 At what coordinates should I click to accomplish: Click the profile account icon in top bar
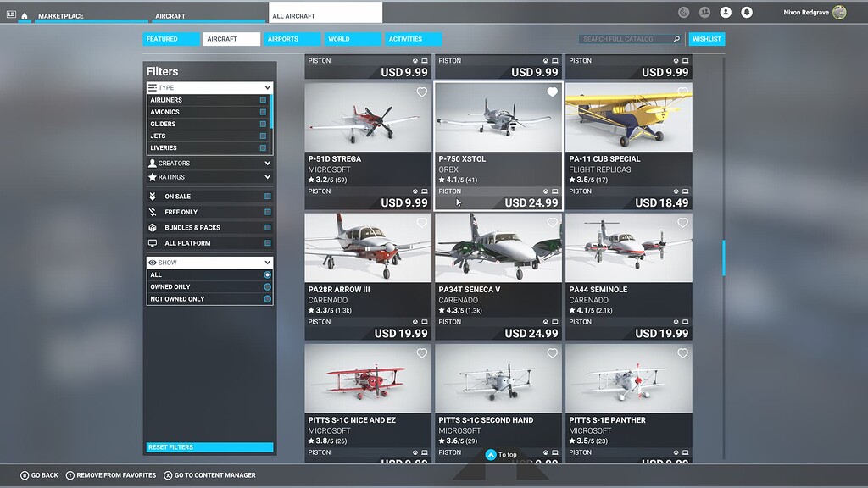[725, 12]
